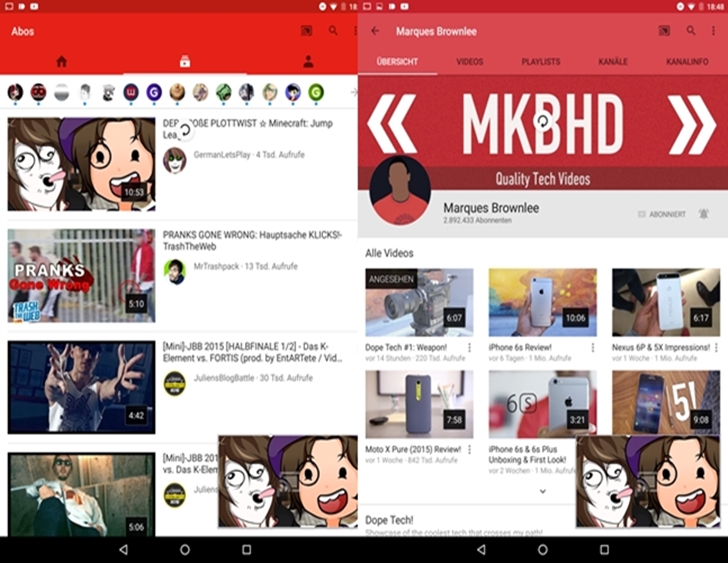Open JBB 2015 HALBFINALE 1/2 video title

pos(252,352)
